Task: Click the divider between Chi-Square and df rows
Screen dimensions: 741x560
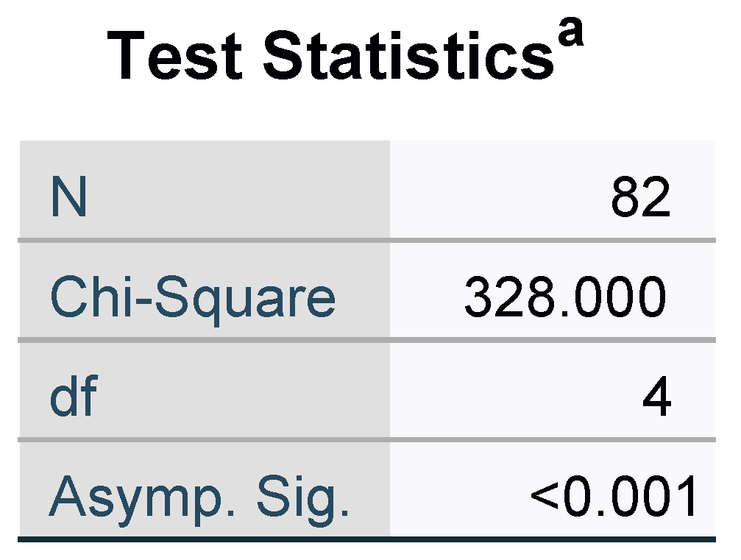Action: (x=366, y=339)
